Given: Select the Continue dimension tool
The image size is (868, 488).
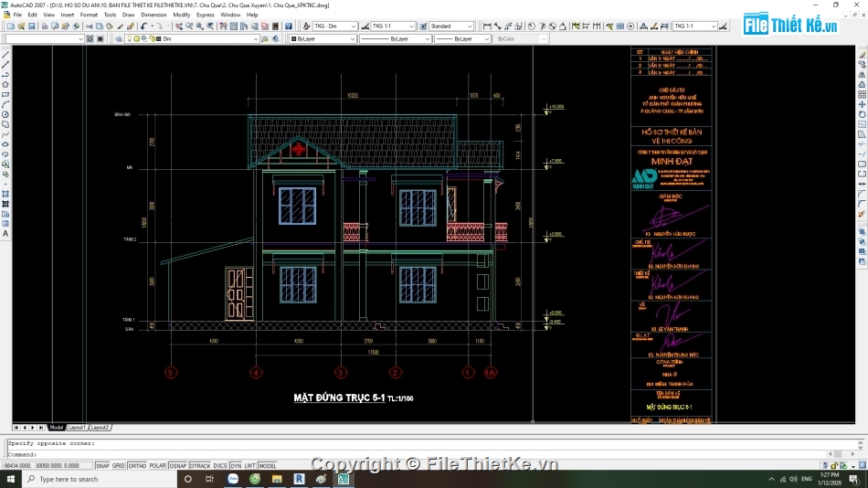Looking at the screenshot, I should 597,26.
